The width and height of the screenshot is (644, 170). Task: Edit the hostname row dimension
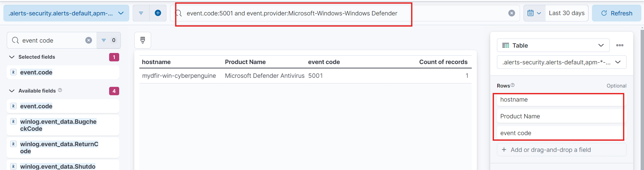(558, 100)
